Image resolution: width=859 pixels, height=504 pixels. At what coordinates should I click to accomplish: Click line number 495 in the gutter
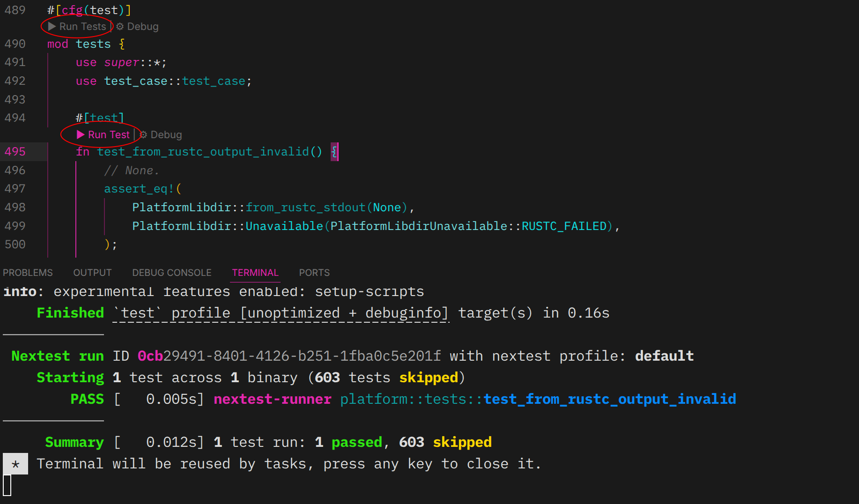pyautogui.click(x=15, y=151)
